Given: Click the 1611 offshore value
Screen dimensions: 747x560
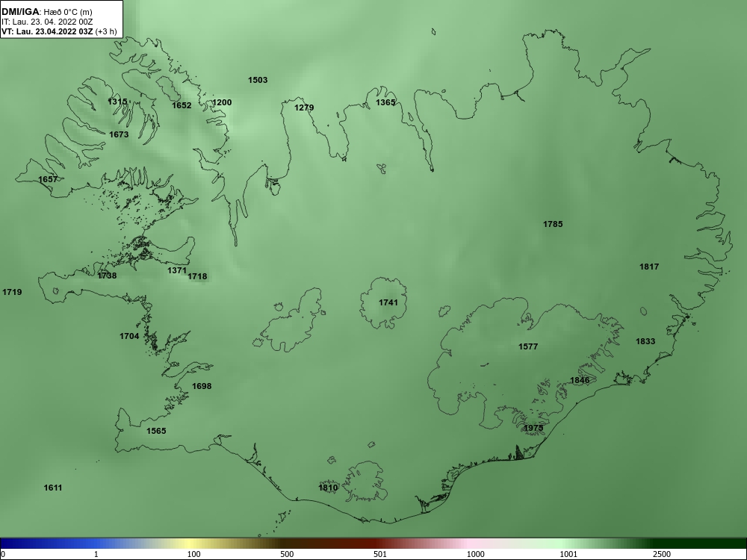Looking at the screenshot, I should click(x=53, y=488).
